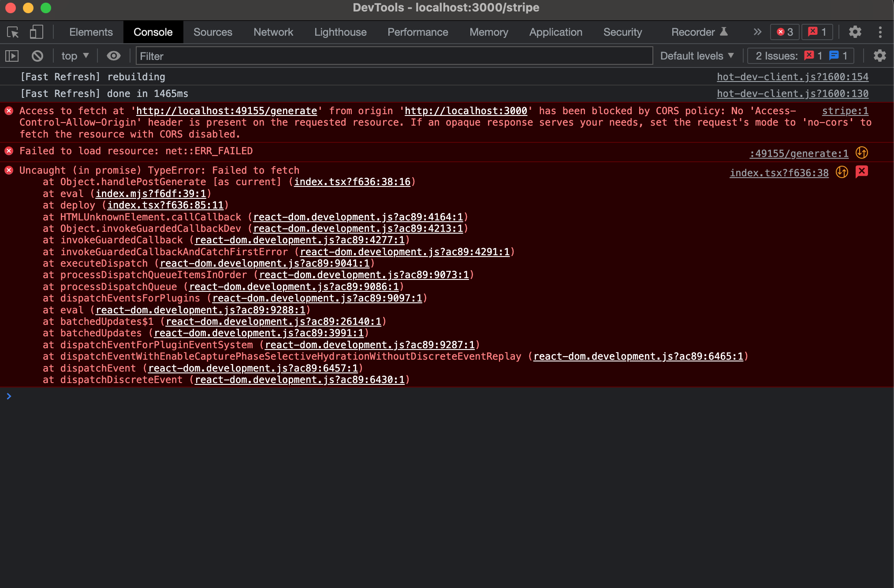Click the issue icon next to index.tsx?f636:38
The height and width of the screenshot is (588, 894).
click(x=861, y=172)
